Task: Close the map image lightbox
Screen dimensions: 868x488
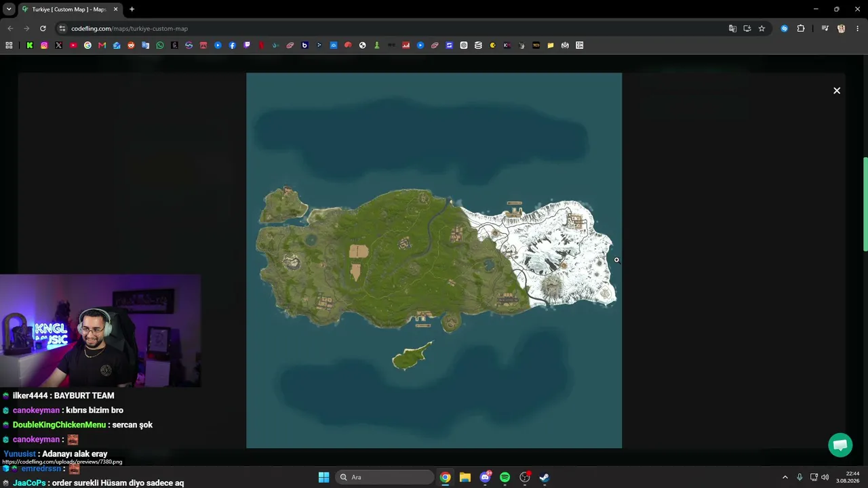Action: tap(837, 91)
